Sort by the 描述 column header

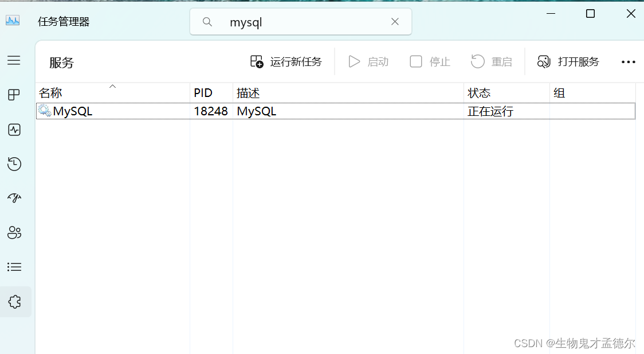click(348, 93)
